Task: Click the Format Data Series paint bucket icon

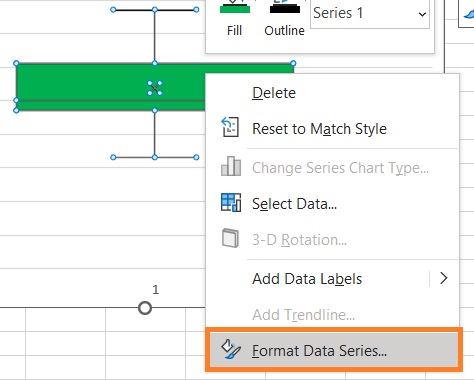Action: tap(231, 350)
